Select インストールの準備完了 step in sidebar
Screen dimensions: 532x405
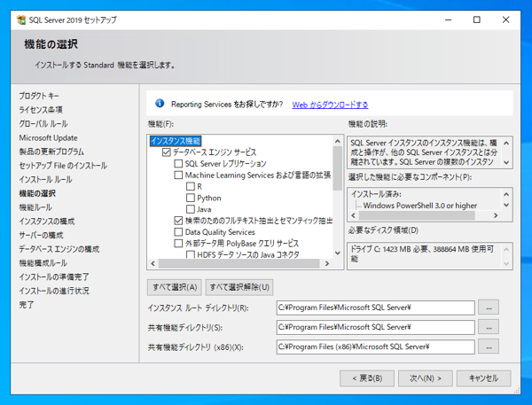point(54,276)
